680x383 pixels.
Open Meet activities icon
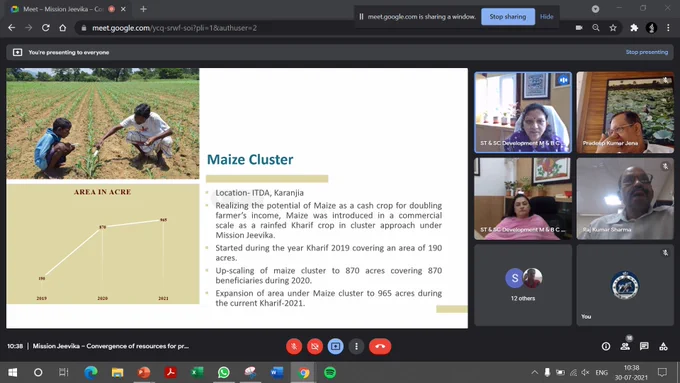[663, 346]
